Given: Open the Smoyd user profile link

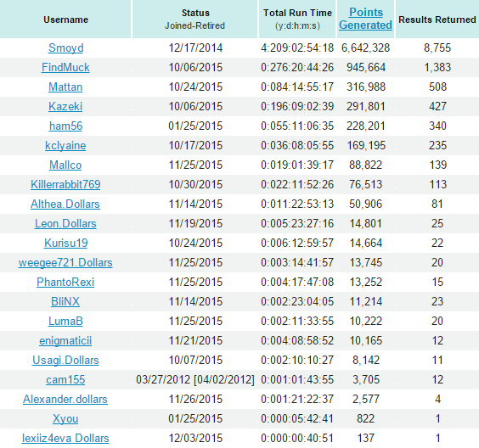Looking at the screenshot, I should pyautogui.click(x=65, y=48).
